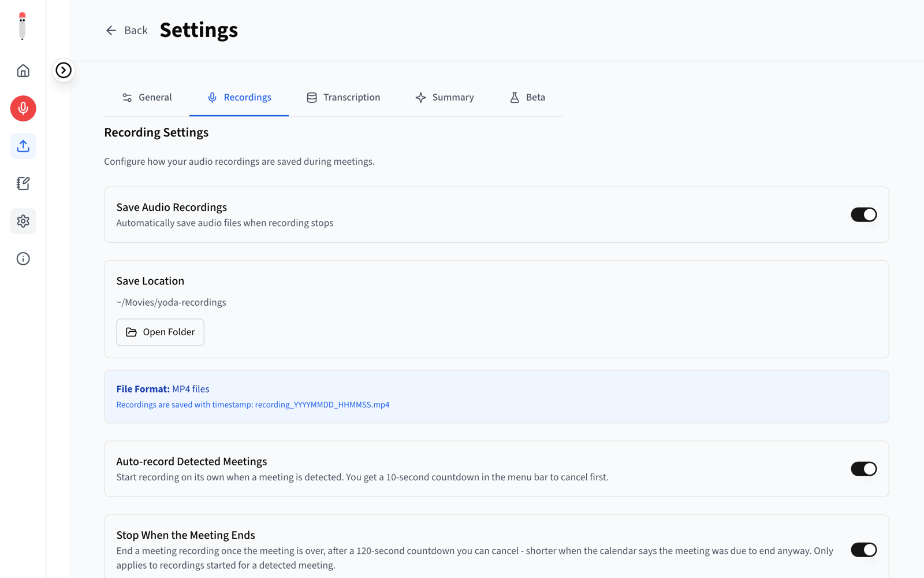Click the Auto-record Detected Meetings label
Screen dimensions: 924x578
tap(191, 461)
